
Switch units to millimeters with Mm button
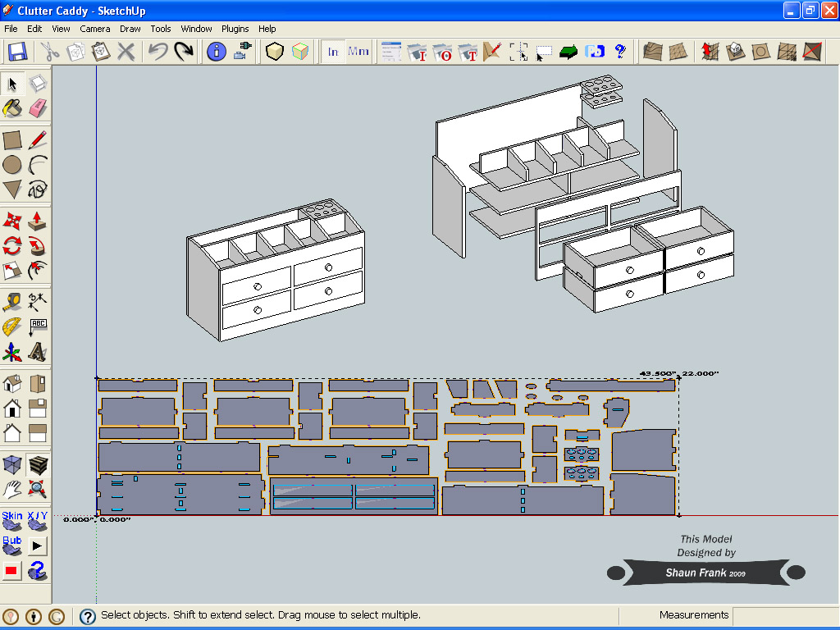[358, 52]
